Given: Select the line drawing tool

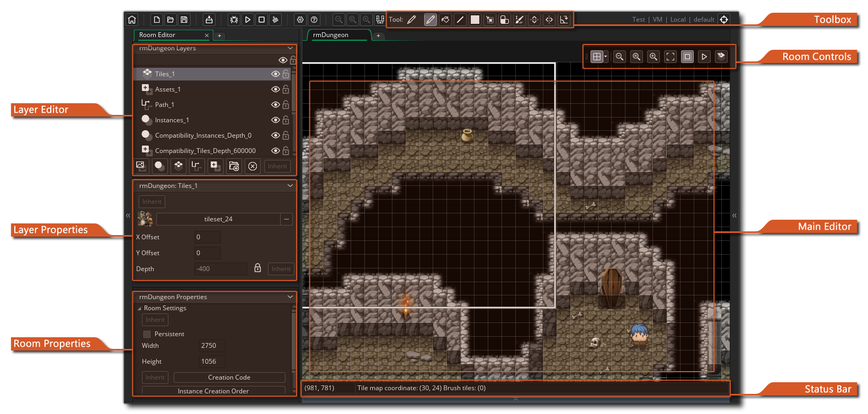Looking at the screenshot, I should tap(460, 20).
